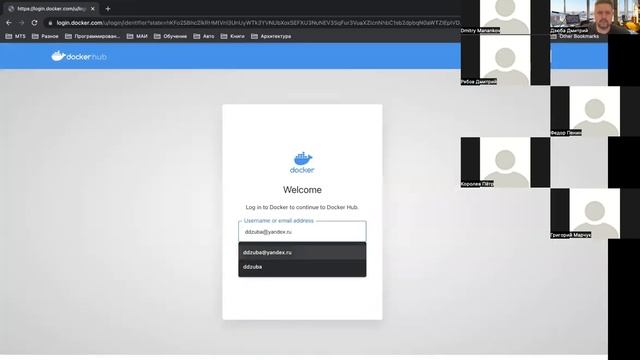
Task: Reload the page with the refresh icon
Action: [34, 23]
